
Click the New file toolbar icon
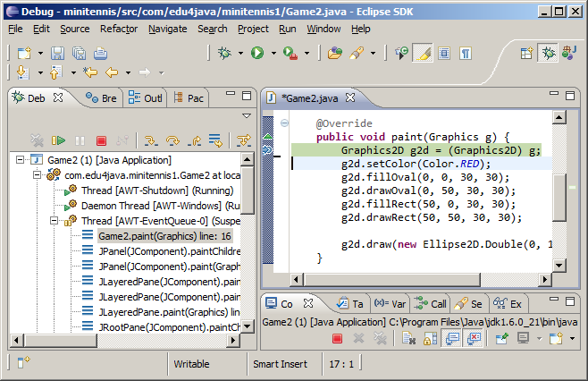tap(24, 54)
